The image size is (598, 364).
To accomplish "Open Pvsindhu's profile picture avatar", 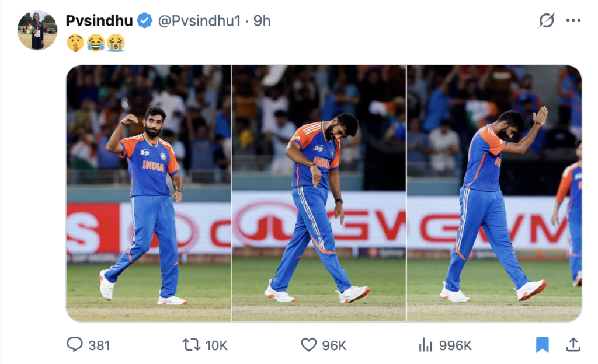I will 37,30.
